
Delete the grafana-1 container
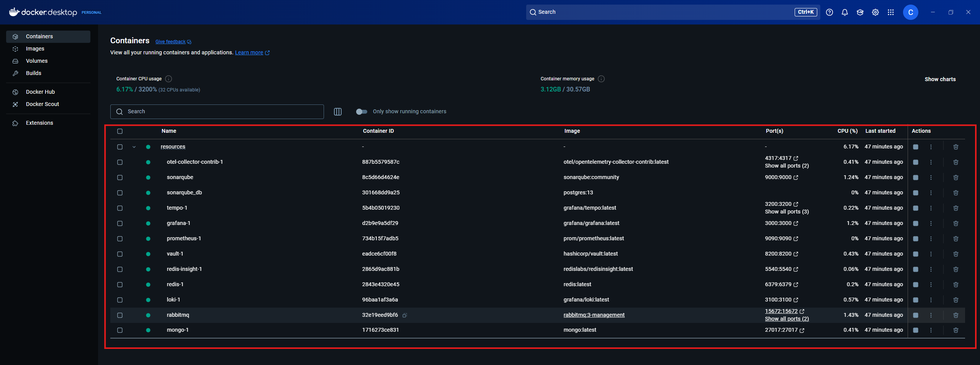pos(955,223)
